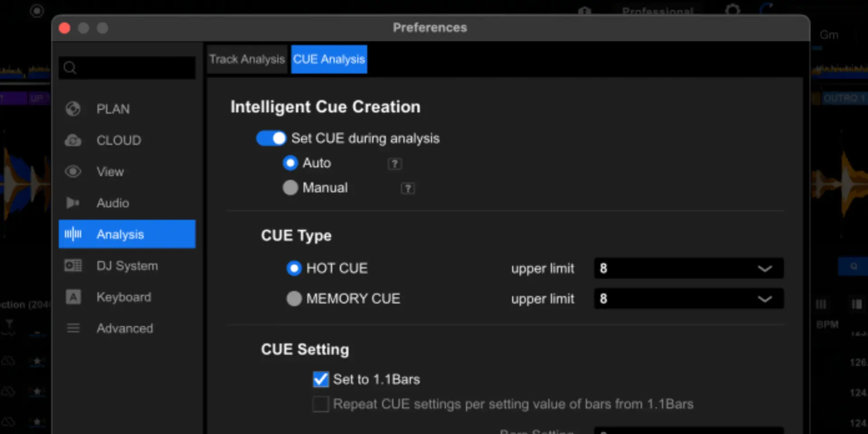Select the HOT CUE radio button
Screen dimensions: 868x434
(294, 269)
